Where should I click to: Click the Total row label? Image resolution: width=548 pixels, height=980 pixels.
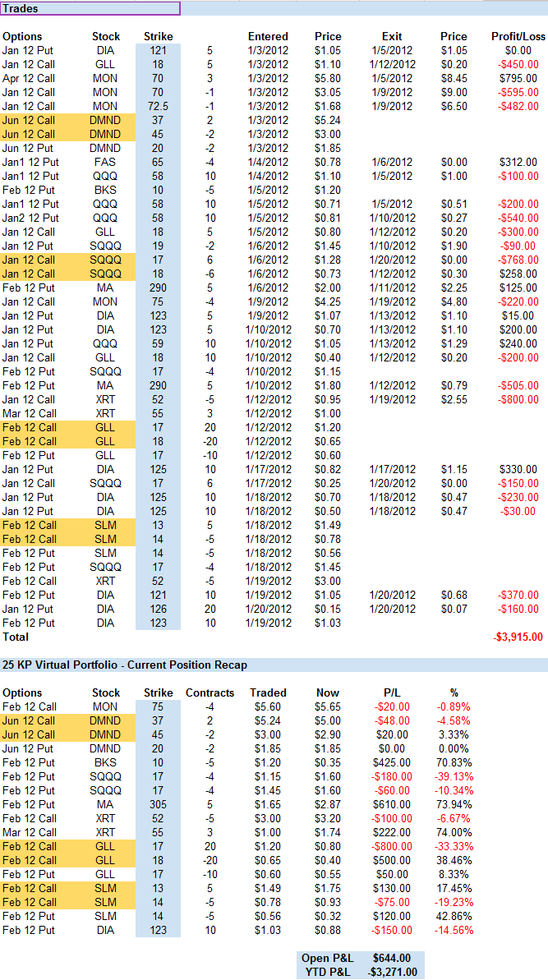pos(16,637)
